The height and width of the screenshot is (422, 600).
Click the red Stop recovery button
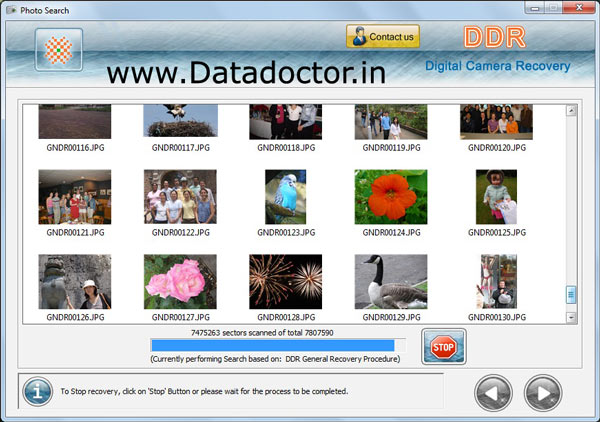coord(443,347)
